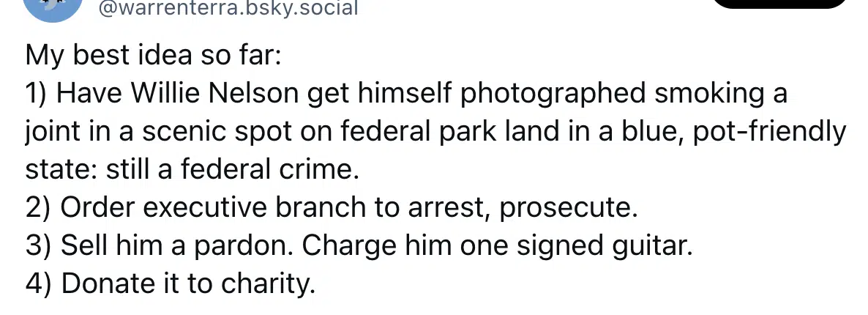Screen dimensions: 868x315
Task: Open the @warrenterra.bsky.social handle link
Action: pyautogui.click(x=228, y=8)
